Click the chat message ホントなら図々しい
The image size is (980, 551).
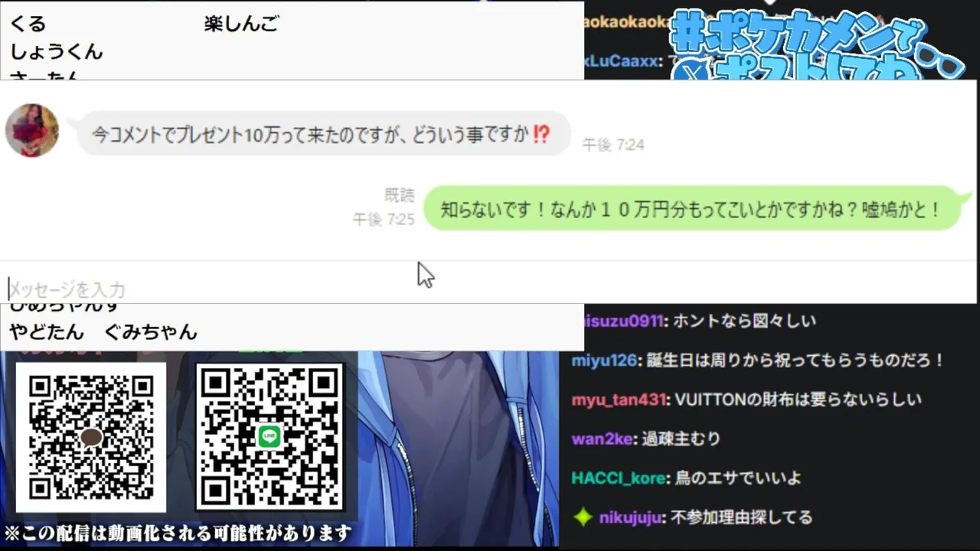(x=743, y=321)
